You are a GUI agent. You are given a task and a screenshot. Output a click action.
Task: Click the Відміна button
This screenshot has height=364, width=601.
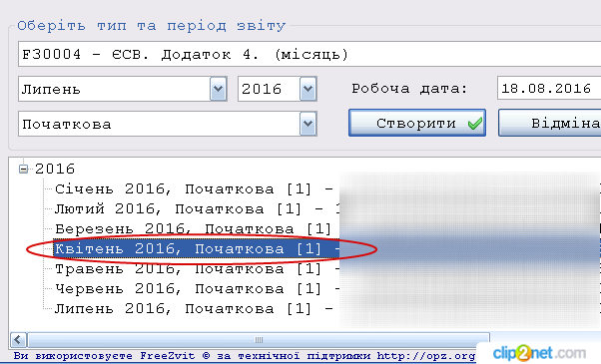550,123
